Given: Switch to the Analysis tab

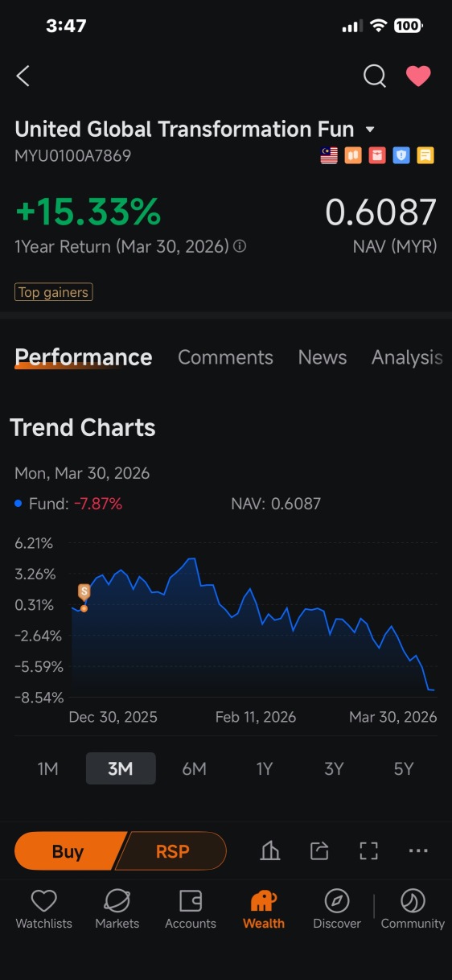Looking at the screenshot, I should (407, 357).
